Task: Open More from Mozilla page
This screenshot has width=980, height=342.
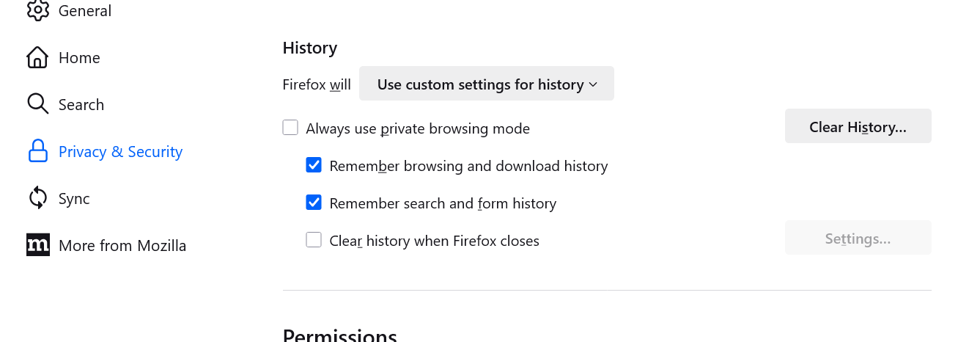Action: tap(122, 246)
